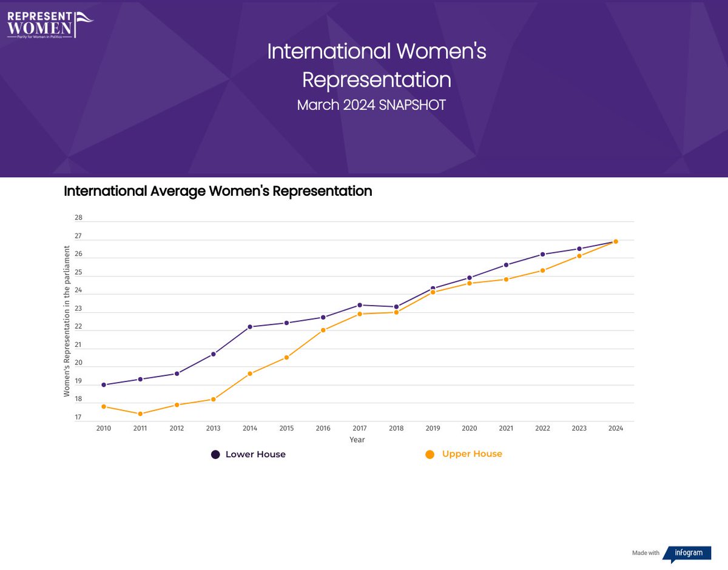Toggle the Lower House legend series
The height and width of the screenshot is (570, 728).
[x=248, y=454]
